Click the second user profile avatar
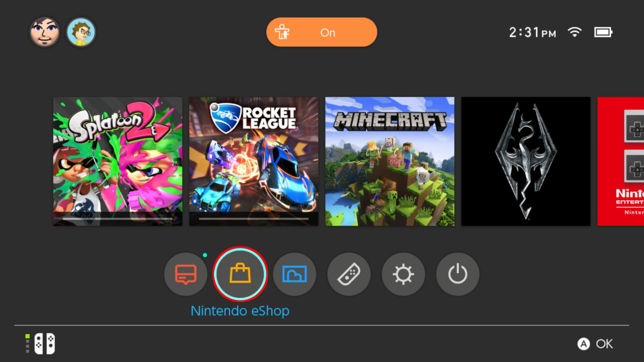 pyautogui.click(x=81, y=32)
